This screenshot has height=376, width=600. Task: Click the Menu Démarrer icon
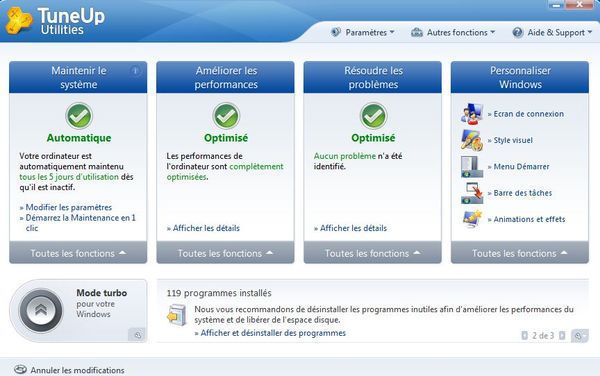pos(472,166)
